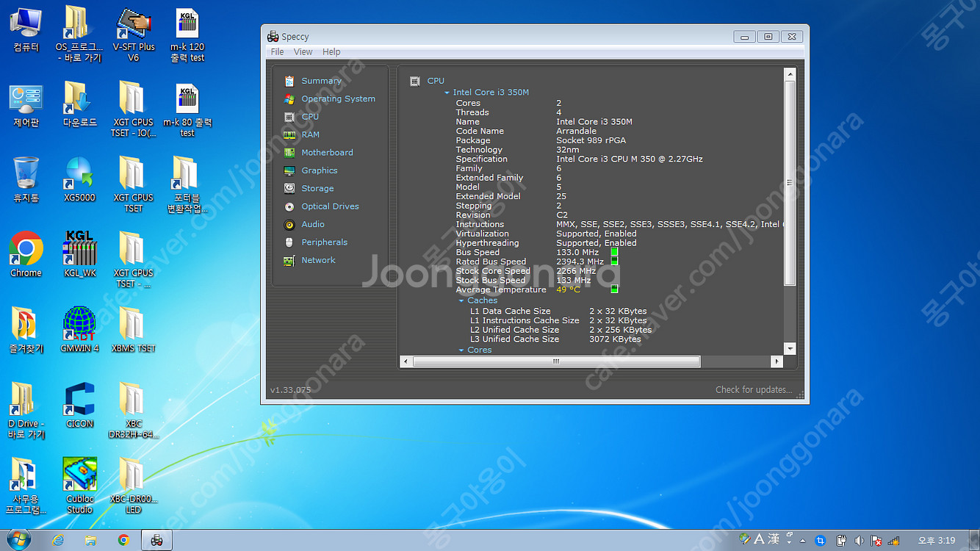The image size is (980, 551).
Task: Click the vertical scrollbar down arrow
Action: [x=790, y=349]
